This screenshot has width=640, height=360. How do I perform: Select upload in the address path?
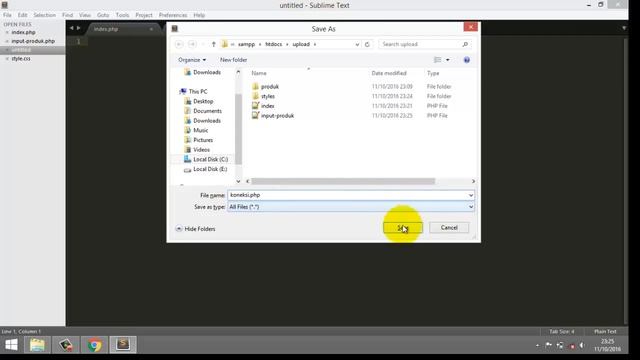click(x=301, y=44)
